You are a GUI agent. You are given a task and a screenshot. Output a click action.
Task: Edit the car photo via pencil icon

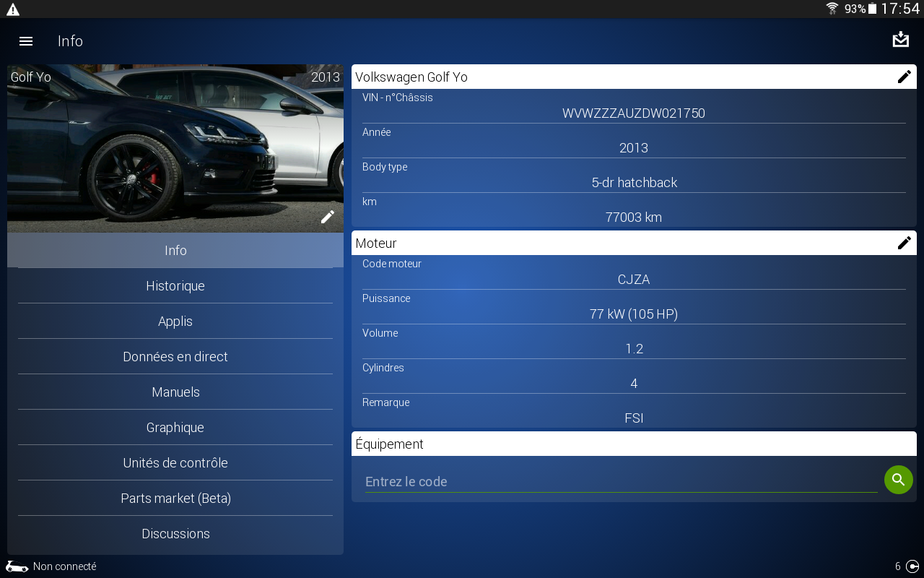(x=328, y=217)
